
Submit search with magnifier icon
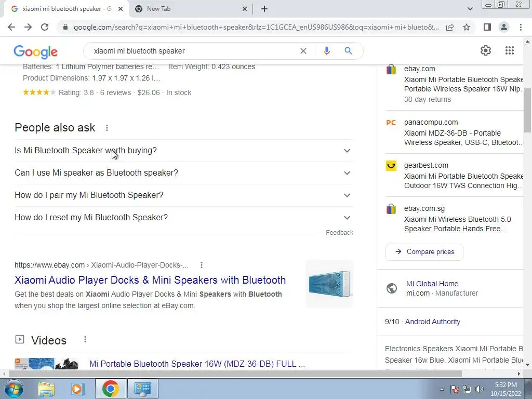pyautogui.click(x=348, y=51)
